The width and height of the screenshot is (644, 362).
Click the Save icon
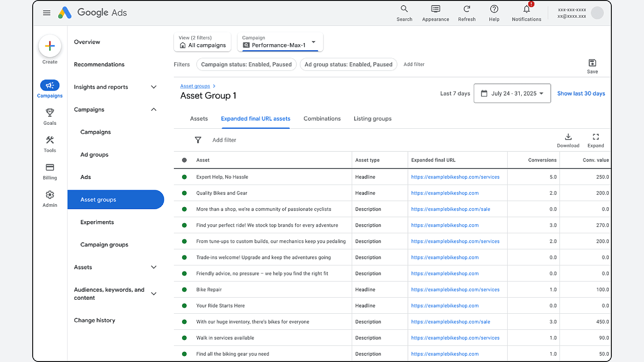(592, 63)
